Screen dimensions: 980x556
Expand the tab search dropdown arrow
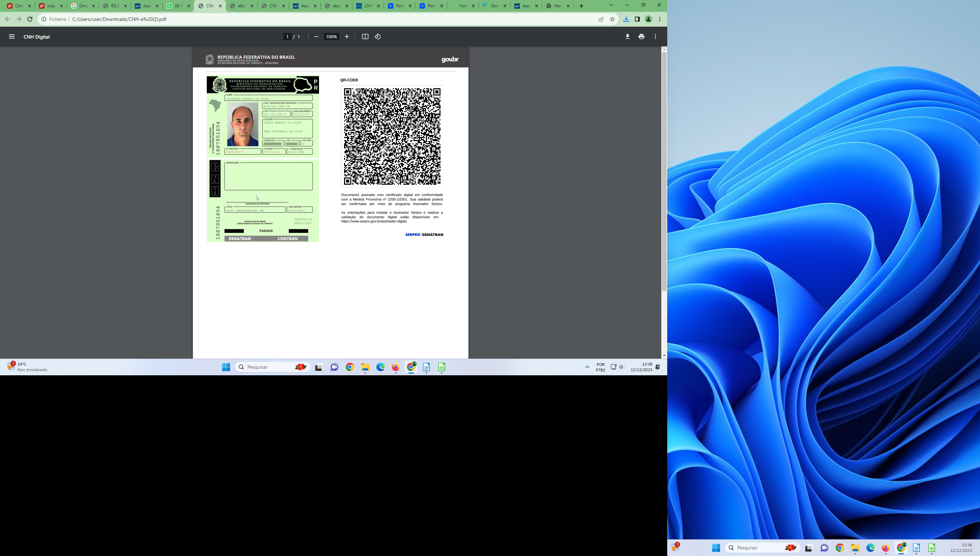coord(611,5)
